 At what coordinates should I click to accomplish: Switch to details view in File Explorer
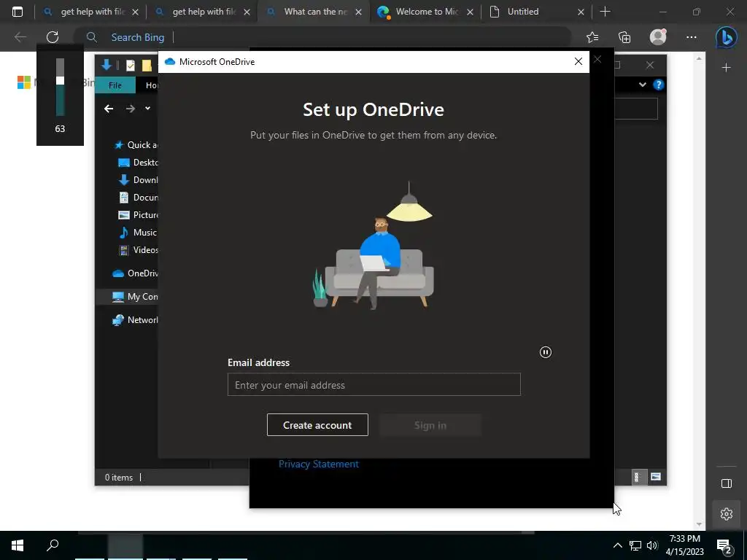pos(638,477)
